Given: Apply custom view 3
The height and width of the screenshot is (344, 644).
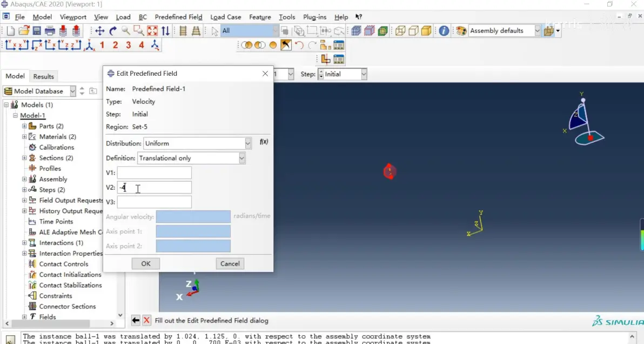Looking at the screenshot, I should [x=129, y=45].
